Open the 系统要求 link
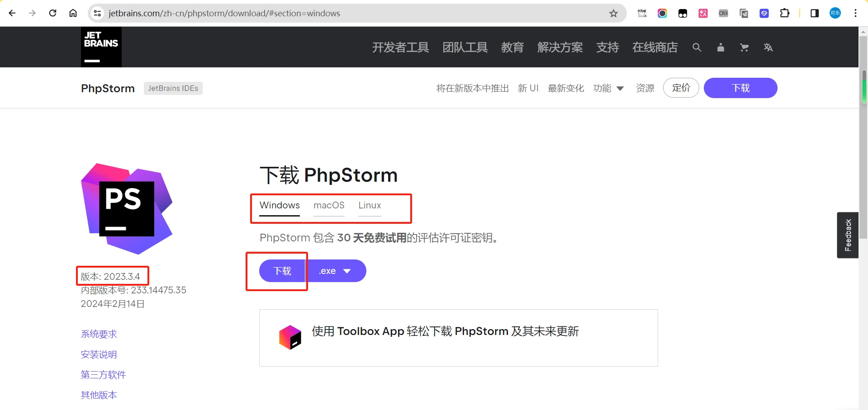The image size is (868, 410). pos(99,334)
